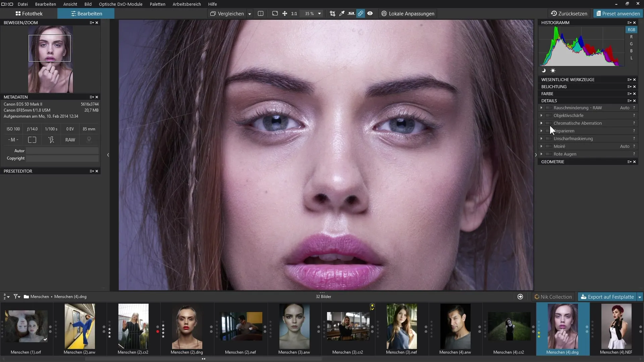
Task: Enable the Moiré correction toggle
Action: point(549,146)
